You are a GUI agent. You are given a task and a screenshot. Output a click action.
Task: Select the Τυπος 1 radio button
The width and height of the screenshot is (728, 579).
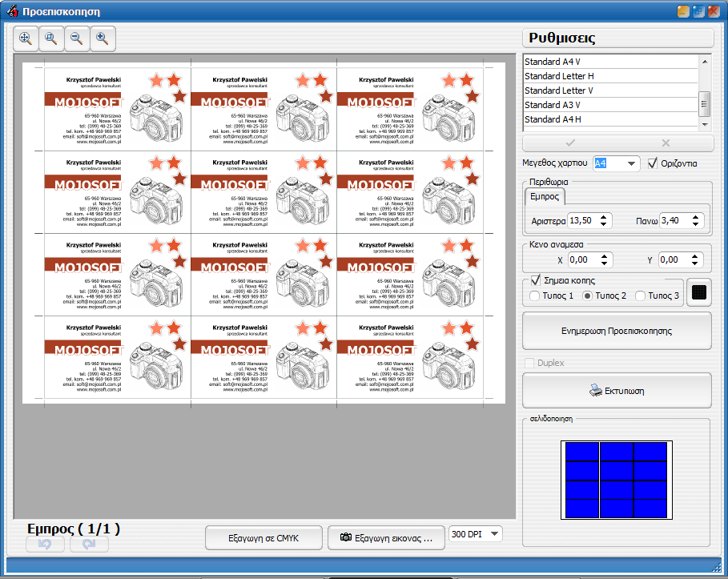(x=534, y=296)
